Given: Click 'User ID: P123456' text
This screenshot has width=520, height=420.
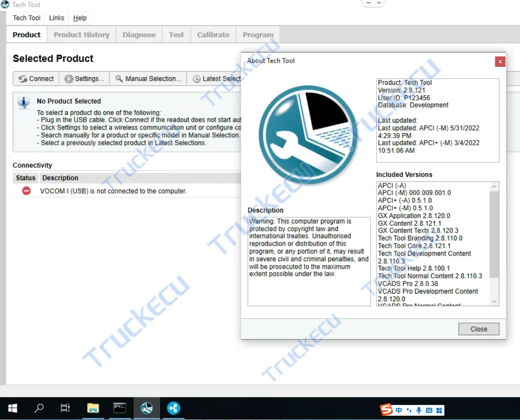Looking at the screenshot, I should [404, 98].
